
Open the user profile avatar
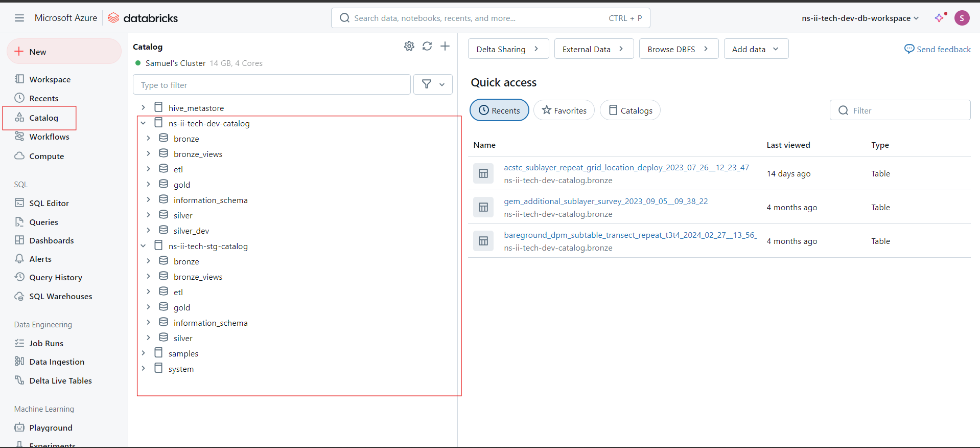click(x=962, y=18)
